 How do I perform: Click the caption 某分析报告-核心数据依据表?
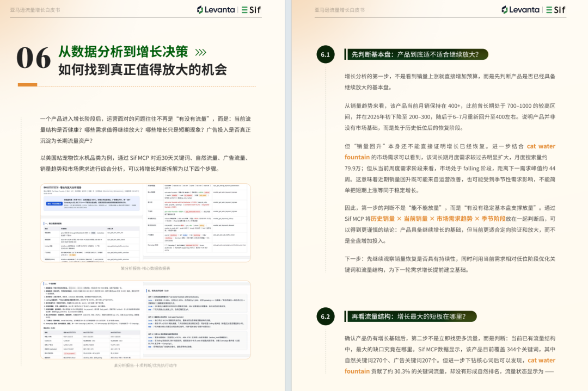point(145,268)
